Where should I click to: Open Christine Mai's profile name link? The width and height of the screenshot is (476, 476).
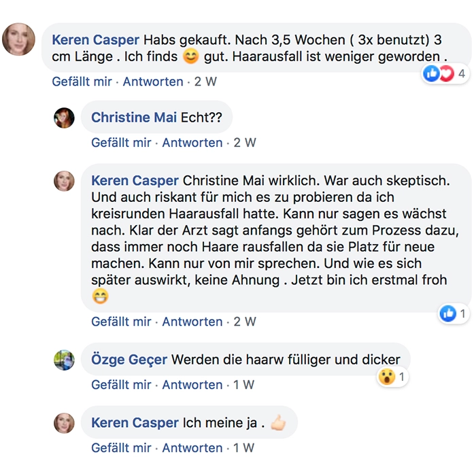pos(134,118)
